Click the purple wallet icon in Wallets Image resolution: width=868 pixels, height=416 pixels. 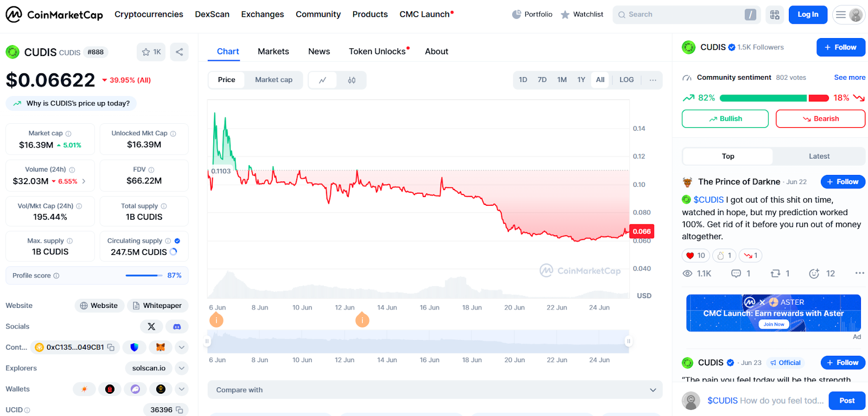point(136,389)
